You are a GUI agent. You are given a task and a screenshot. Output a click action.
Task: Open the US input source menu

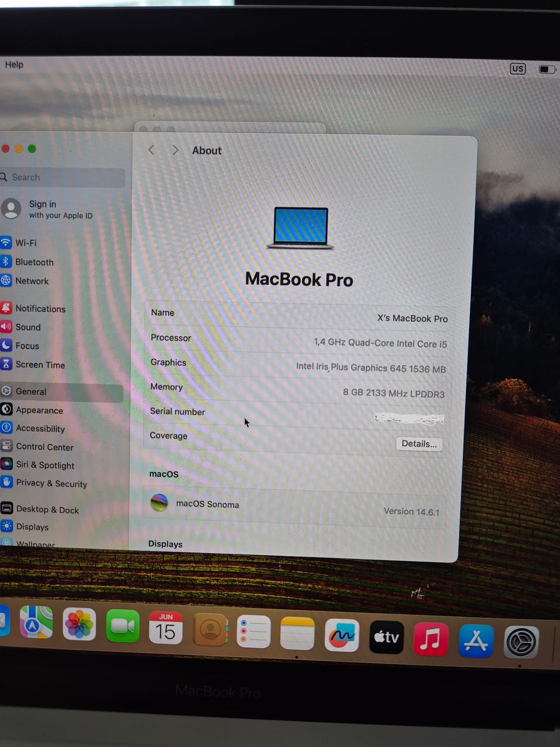coord(517,68)
